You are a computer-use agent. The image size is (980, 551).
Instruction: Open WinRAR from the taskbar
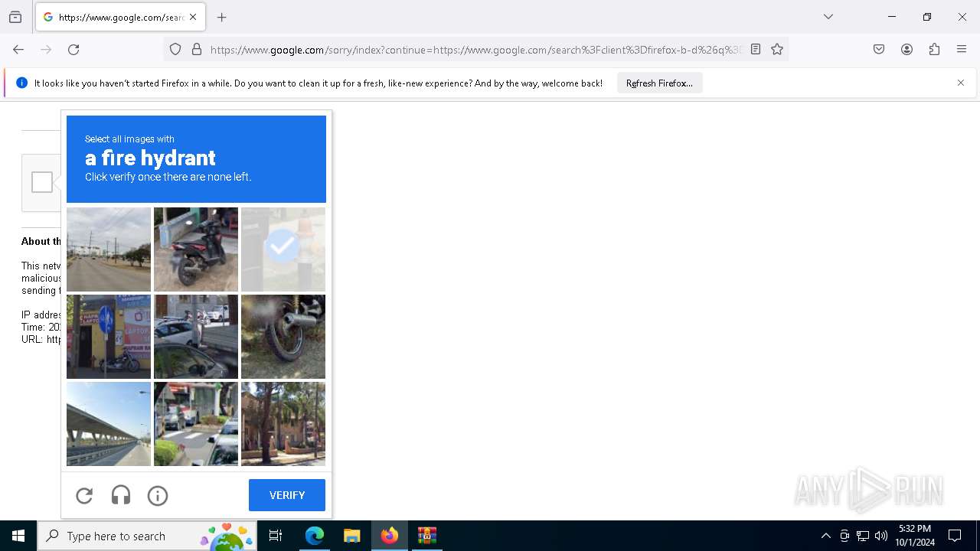tap(426, 536)
